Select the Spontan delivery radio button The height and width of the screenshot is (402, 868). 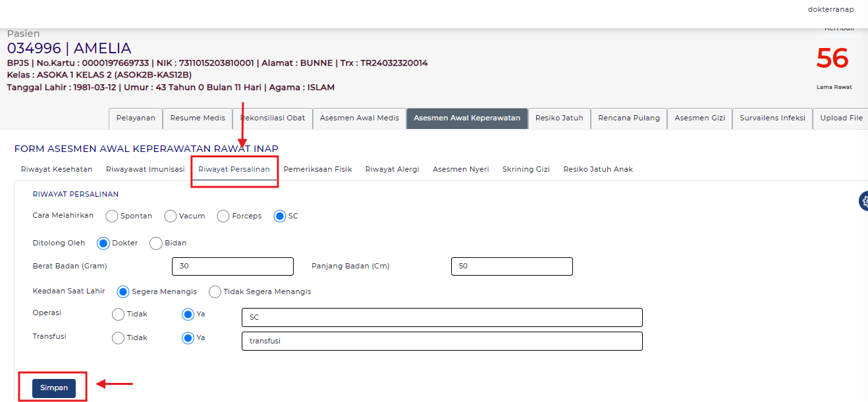[x=112, y=216]
